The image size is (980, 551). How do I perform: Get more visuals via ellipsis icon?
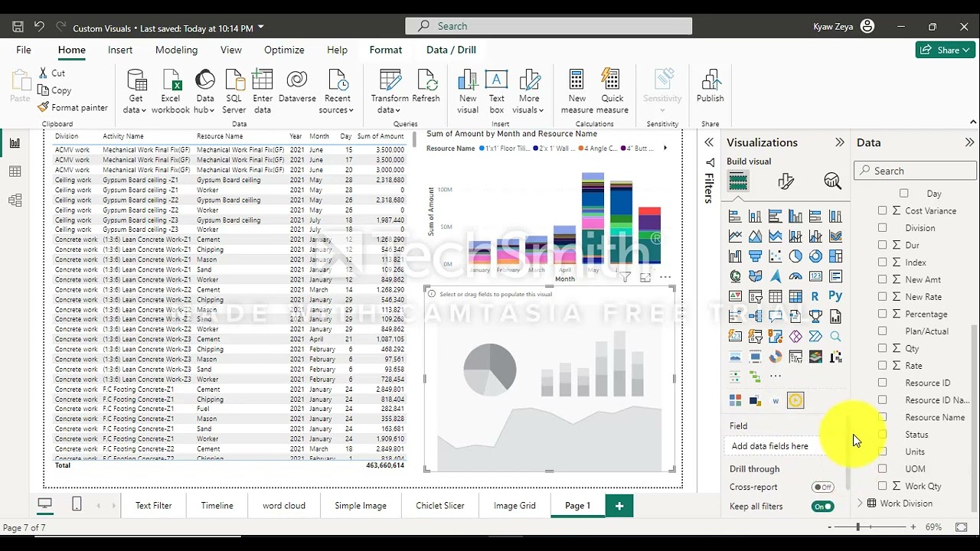(776, 376)
